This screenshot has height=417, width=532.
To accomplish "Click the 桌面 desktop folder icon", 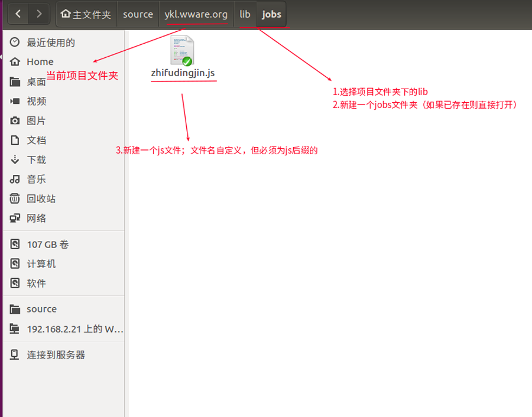I will click(15, 82).
